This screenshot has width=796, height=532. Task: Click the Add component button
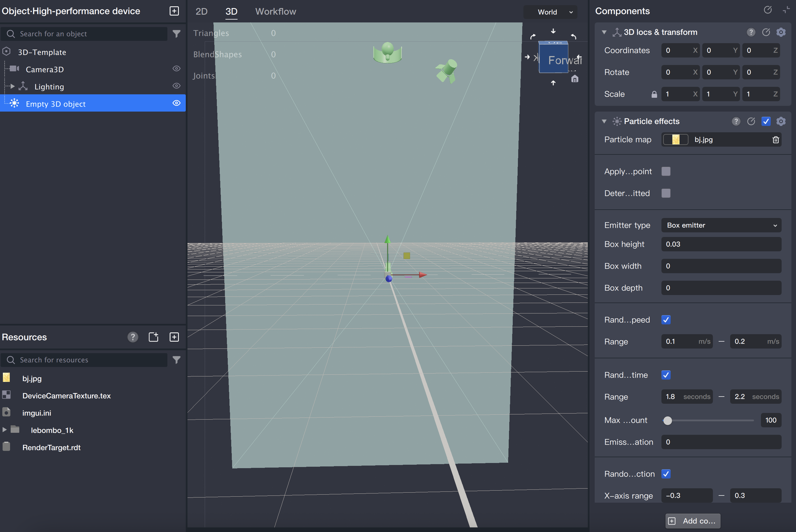click(x=692, y=520)
